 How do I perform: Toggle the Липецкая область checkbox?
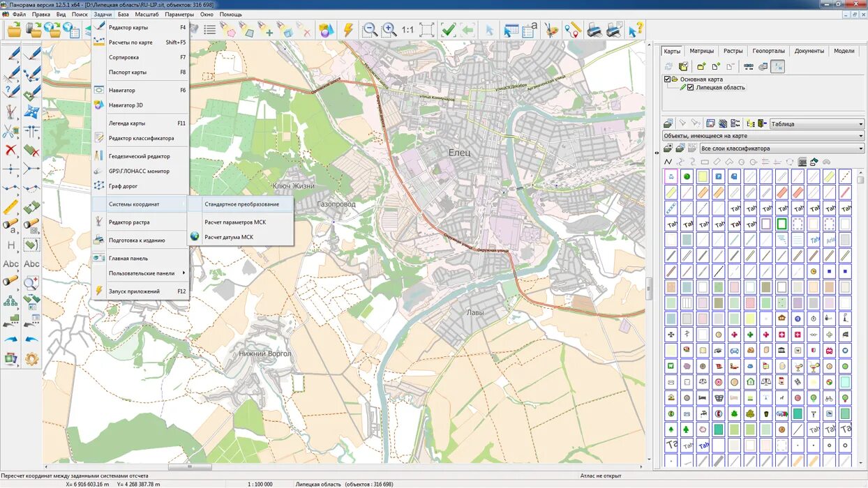(690, 88)
